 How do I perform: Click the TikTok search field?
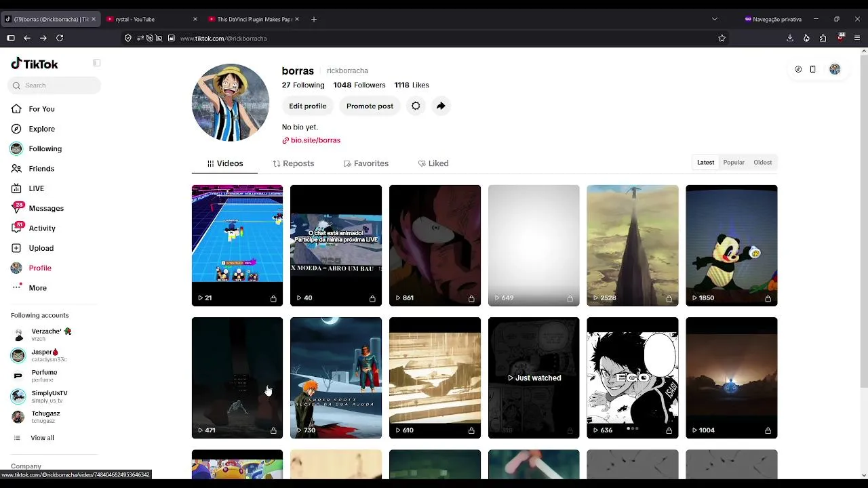click(x=56, y=85)
